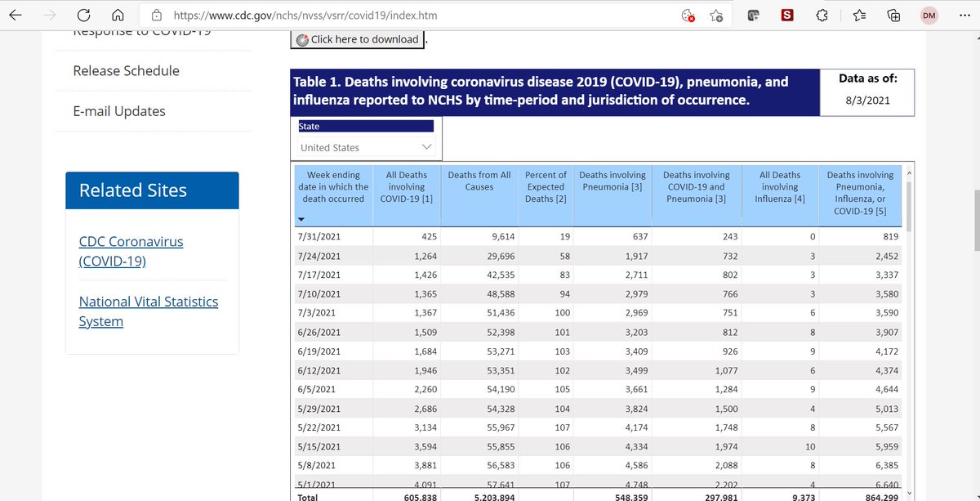Select the 6/19/2021 week row date
This screenshot has height=501, width=980.
[318, 351]
